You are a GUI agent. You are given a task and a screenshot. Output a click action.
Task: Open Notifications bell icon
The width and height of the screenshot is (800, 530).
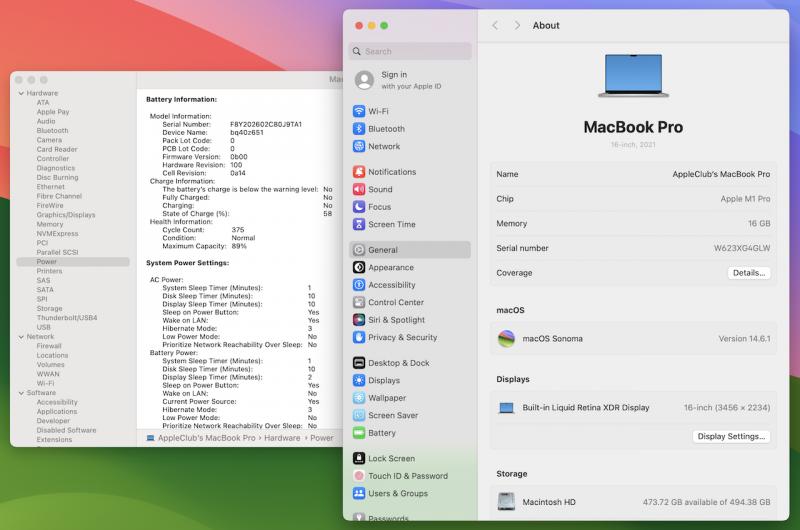tap(359, 172)
